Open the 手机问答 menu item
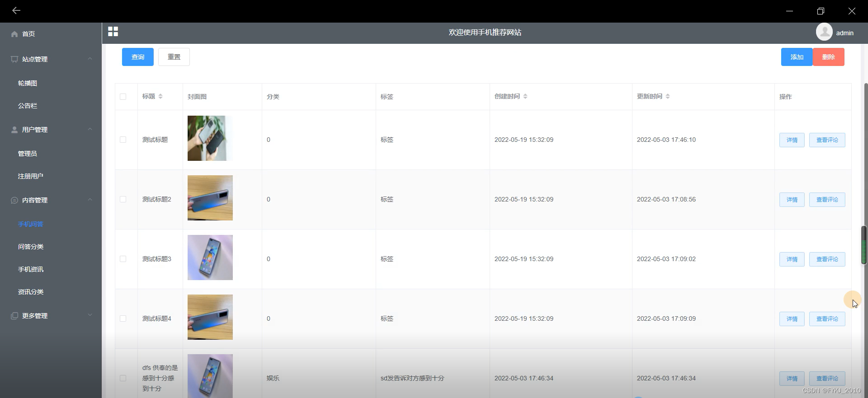Screen dimensions: 868x398 pyautogui.click(x=51, y=224)
